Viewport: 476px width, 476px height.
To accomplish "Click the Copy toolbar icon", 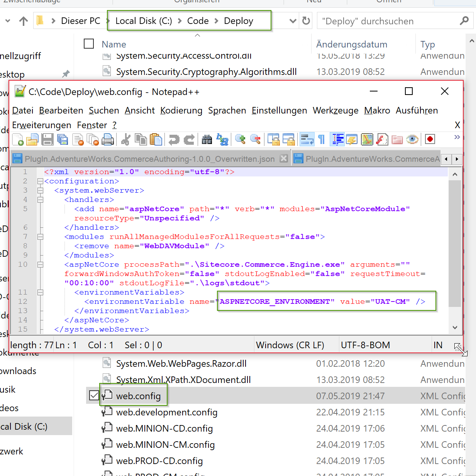I will tap(141, 139).
